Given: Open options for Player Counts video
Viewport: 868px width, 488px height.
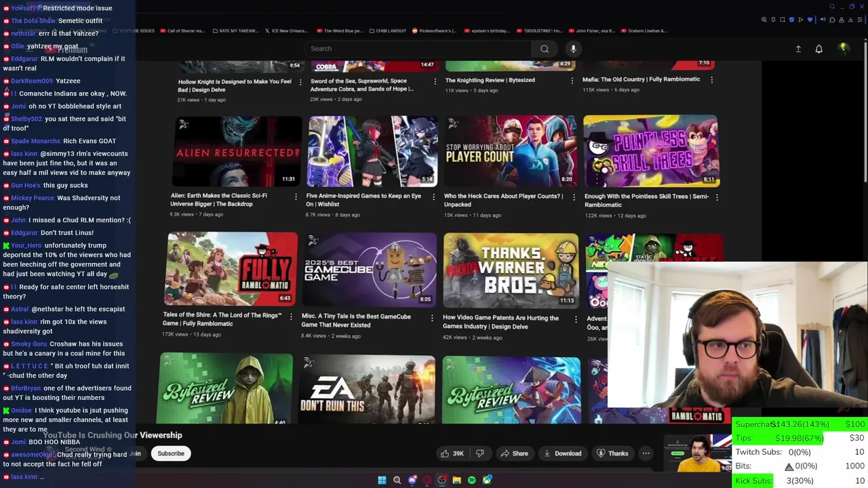Looking at the screenshot, I should pos(574,197).
